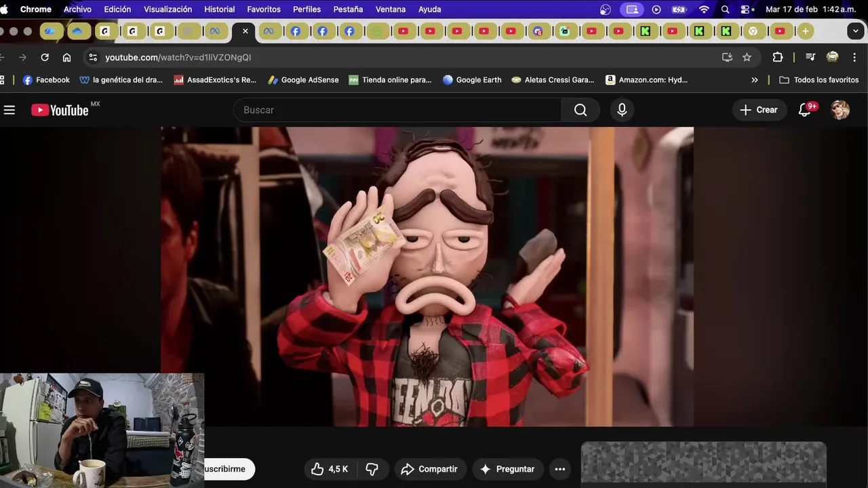Like the video with thumbs up
Screen dimensions: 868x488
330,469
